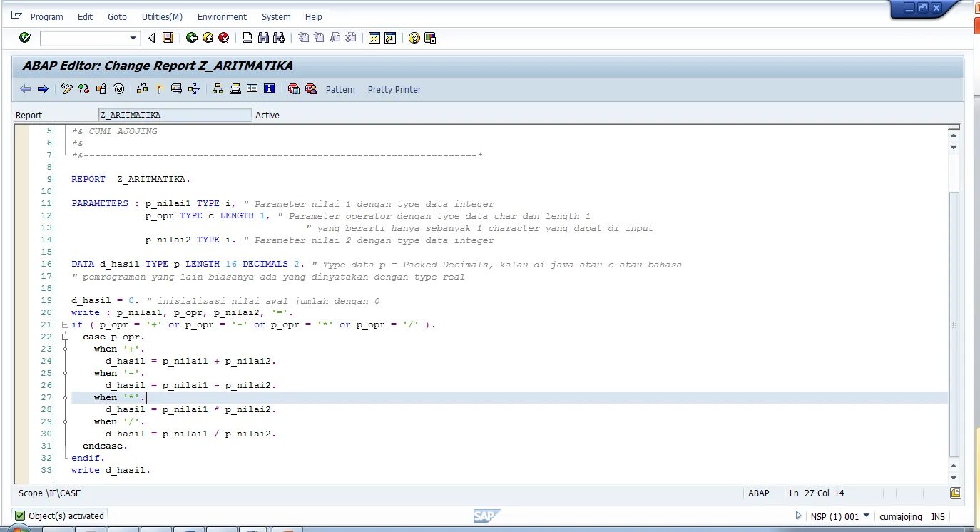Collapse the 'case p_opr' block on line 22
The image size is (980, 532).
(65, 337)
